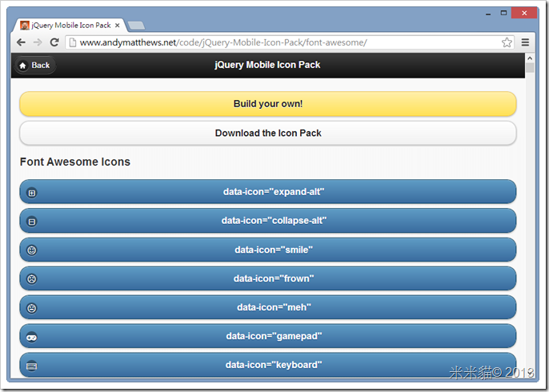The image size is (549, 392).
Task: Open a new browser tab
Action: coord(136,26)
